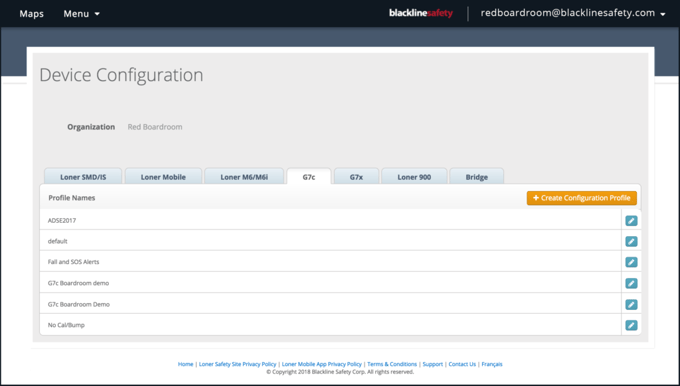Viewport: 680px width, 386px height.
Task: Open the Loner 900 tab
Action: click(x=414, y=177)
